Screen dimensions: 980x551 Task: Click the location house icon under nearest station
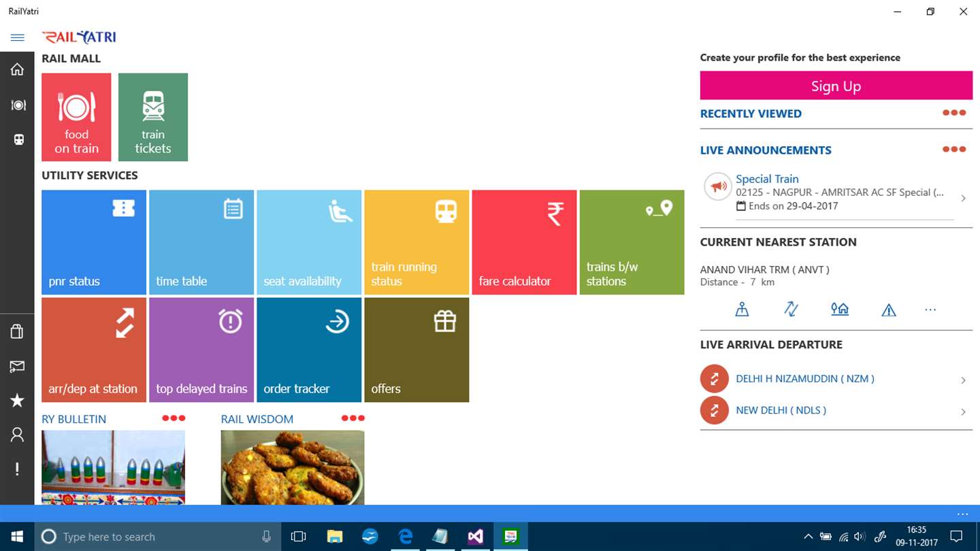pyautogui.click(x=840, y=310)
